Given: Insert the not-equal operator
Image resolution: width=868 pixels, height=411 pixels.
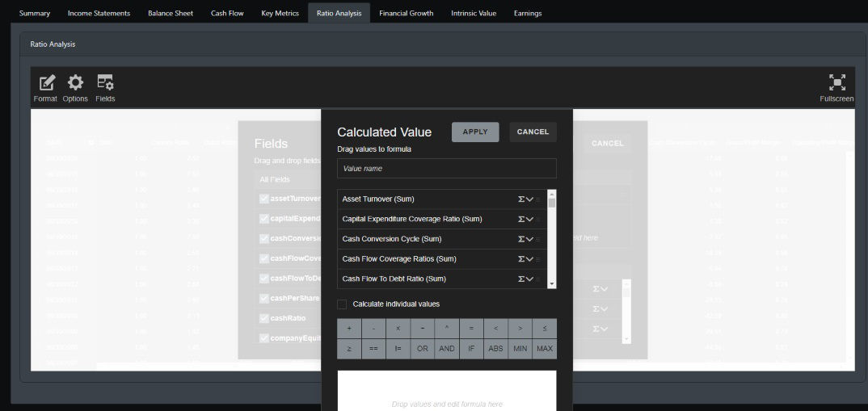Looking at the screenshot, I should point(398,349).
